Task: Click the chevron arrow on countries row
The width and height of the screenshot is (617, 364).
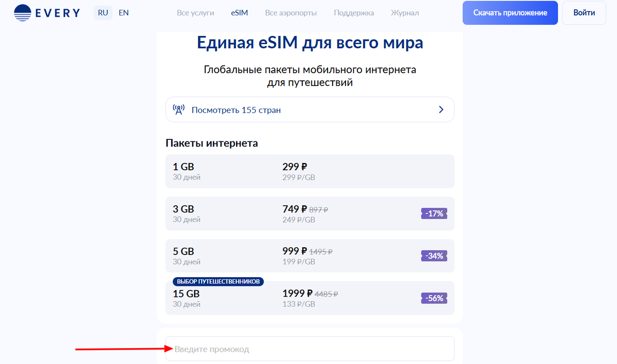Action: [x=441, y=110]
